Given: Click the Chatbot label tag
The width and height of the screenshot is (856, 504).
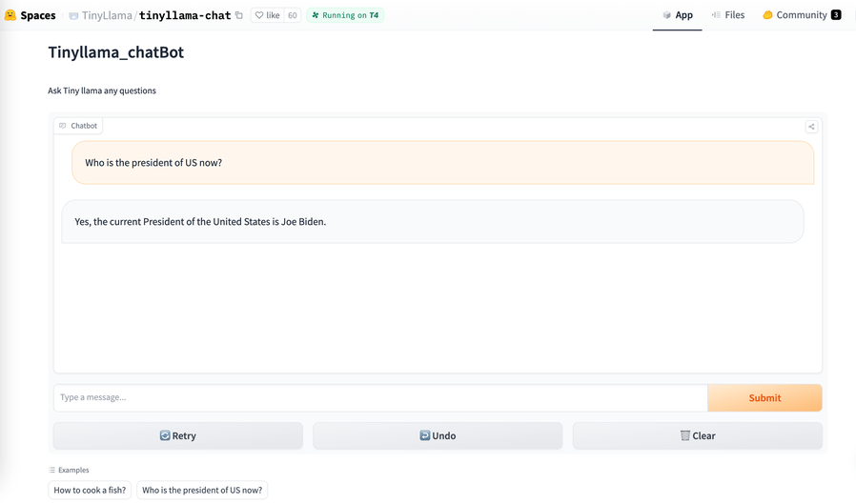Looking at the screenshot, I should click(78, 126).
